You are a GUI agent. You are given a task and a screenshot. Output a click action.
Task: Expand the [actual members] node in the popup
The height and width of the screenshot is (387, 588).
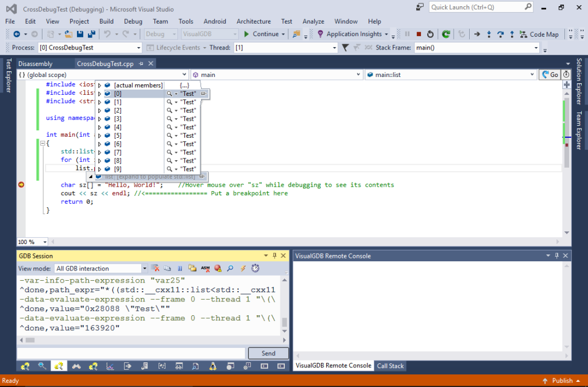click(99, 84)
